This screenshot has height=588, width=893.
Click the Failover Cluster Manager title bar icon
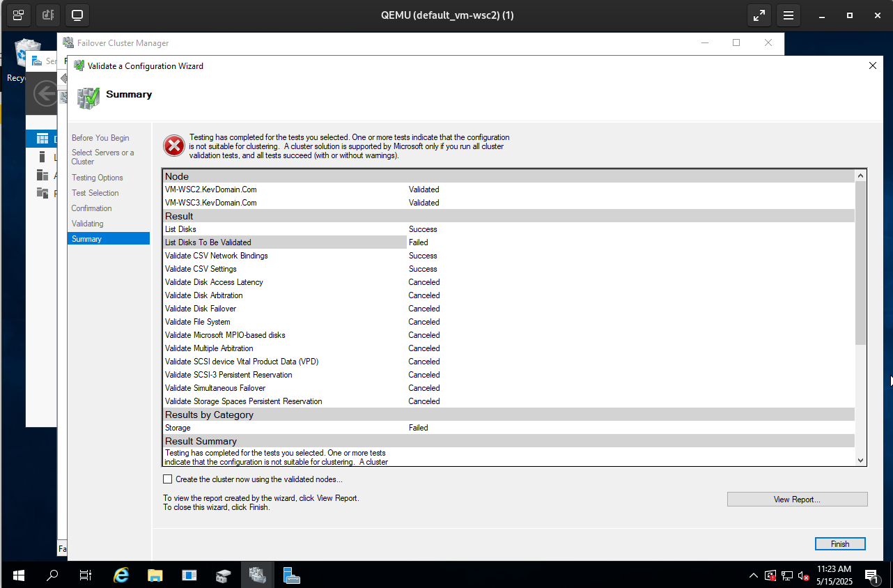[68, 43]
